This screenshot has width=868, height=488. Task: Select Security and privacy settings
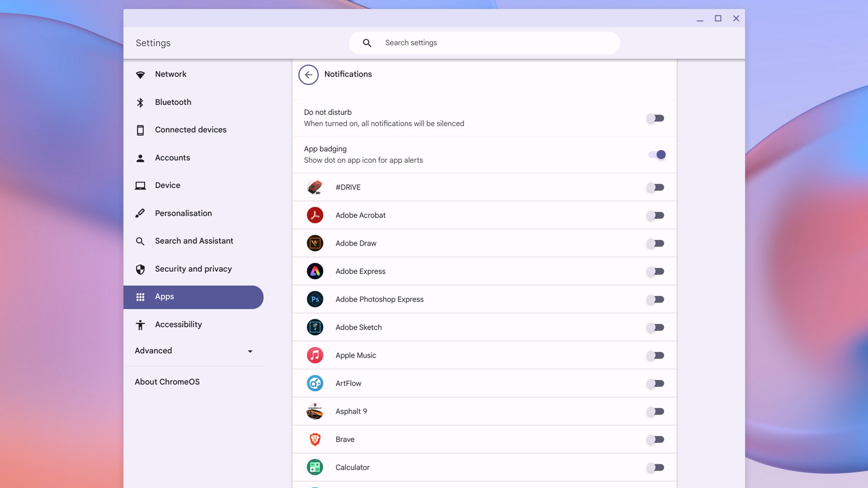[193, 269]
